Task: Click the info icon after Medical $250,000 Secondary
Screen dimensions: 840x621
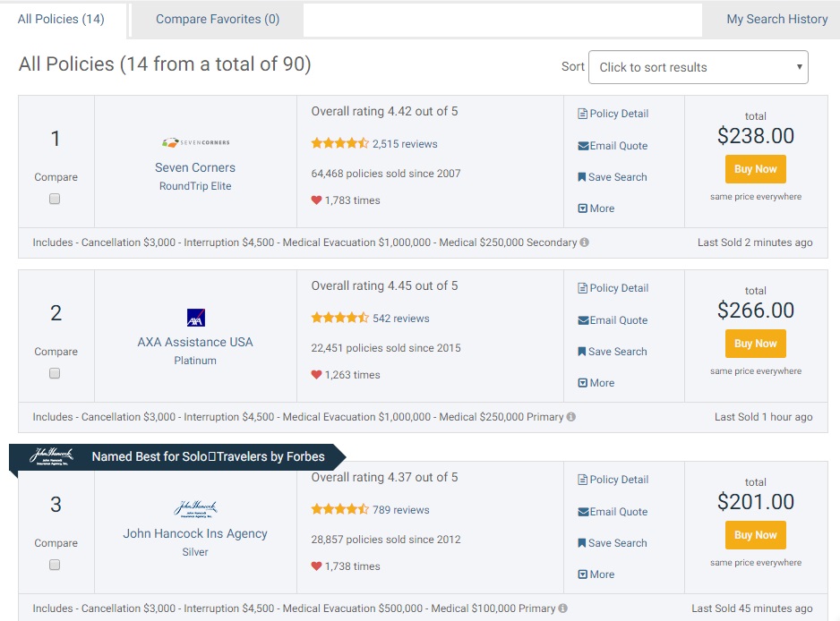Action: (x=585, y=242)
